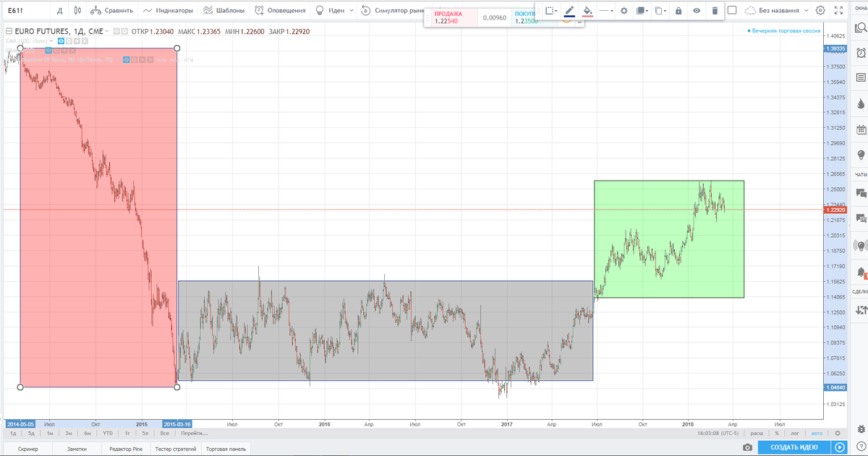
Task: Open the СДЕЛКИ order panel icon
Action: [x=861, y=310]
